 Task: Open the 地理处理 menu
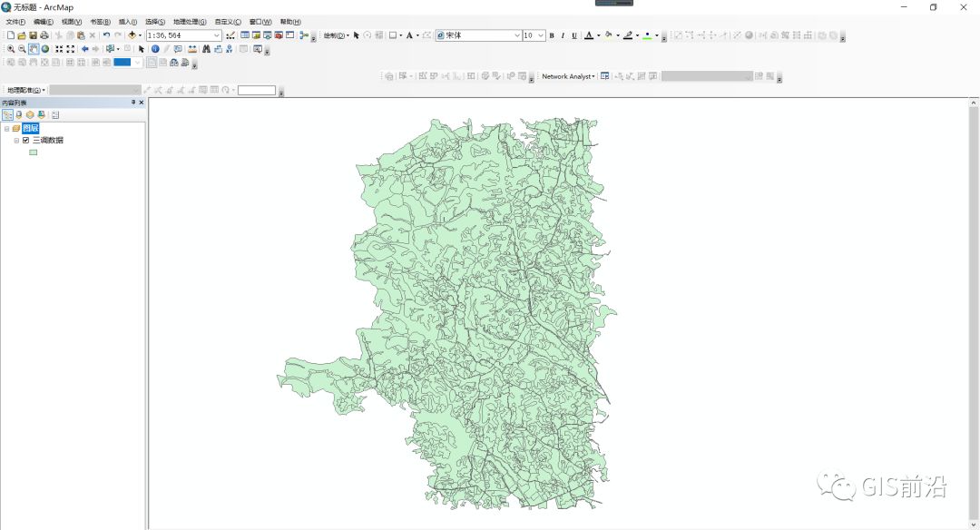pyautogui.click(x=190, y=22)
